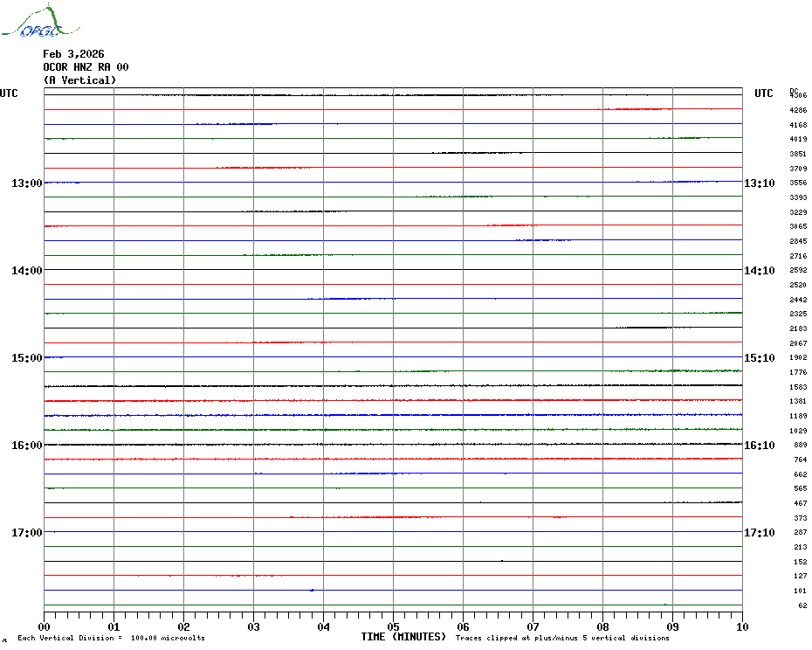Select the 10 minute tick on bottom axis

(x=741, y=626)
